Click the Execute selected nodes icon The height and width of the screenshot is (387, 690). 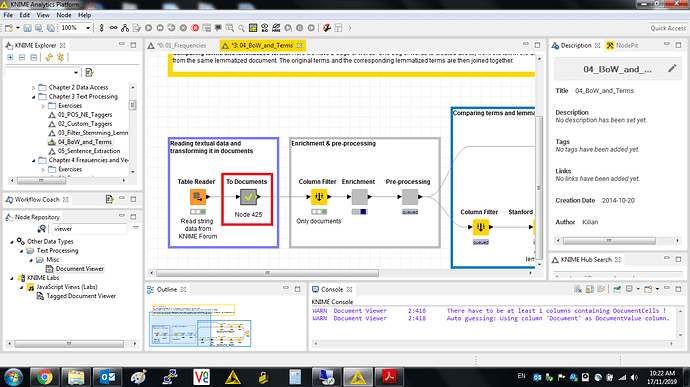tap(148, 28)
